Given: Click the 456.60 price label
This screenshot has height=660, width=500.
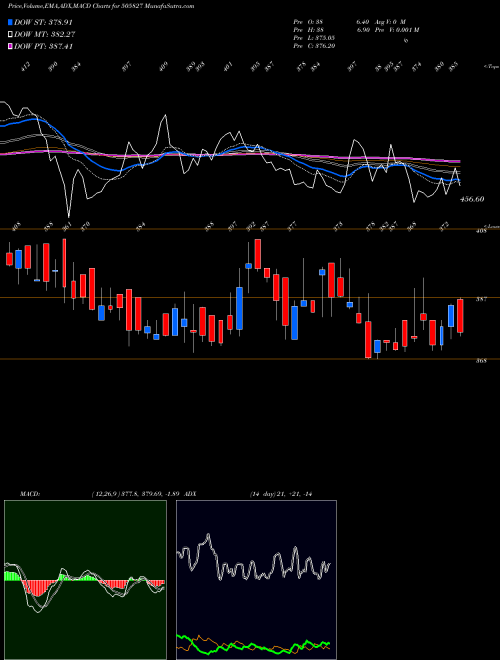Looking at the screenshot, I should coord(472,199).
